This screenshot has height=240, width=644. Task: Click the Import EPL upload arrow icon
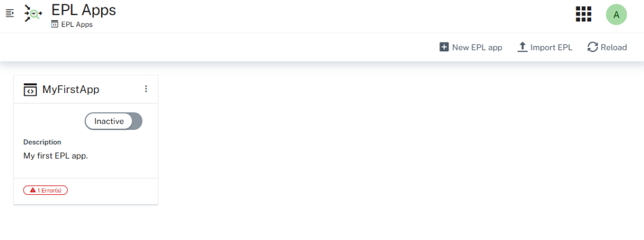[522, 47]
